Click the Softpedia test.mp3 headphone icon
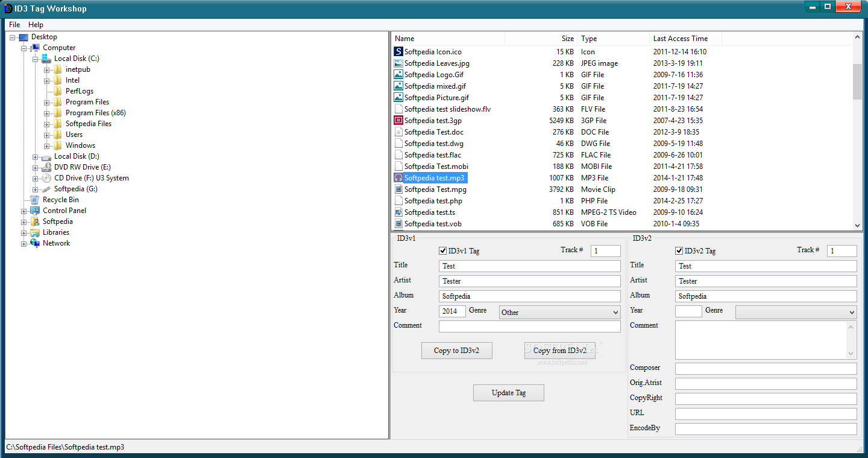Image resolution: width=868 pixels, height=458 pixels. [398, 178]
